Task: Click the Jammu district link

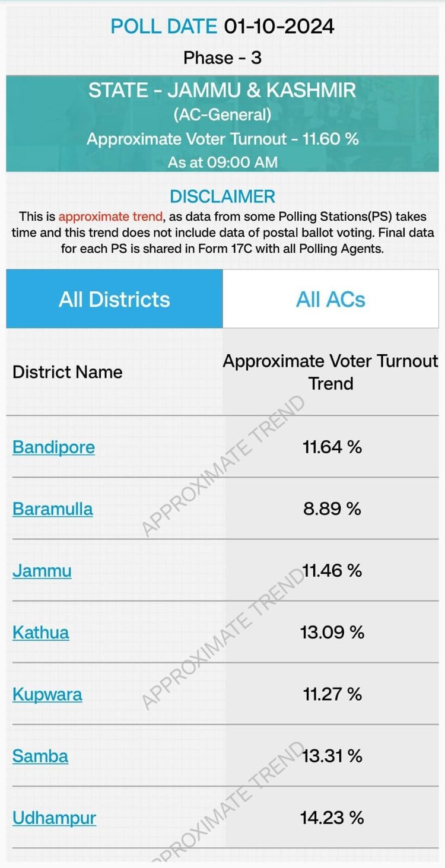Action: (x=42, y=571)
